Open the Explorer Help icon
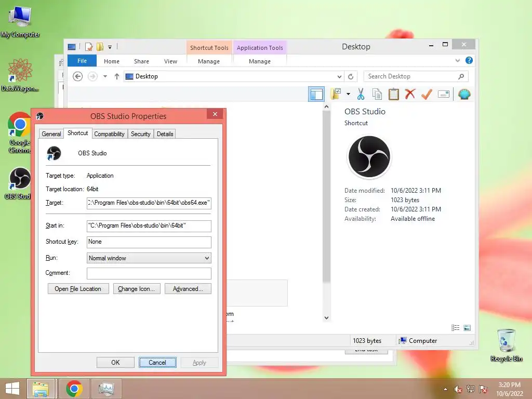Viewport: 532px width, 399px height. pos(469,60)
